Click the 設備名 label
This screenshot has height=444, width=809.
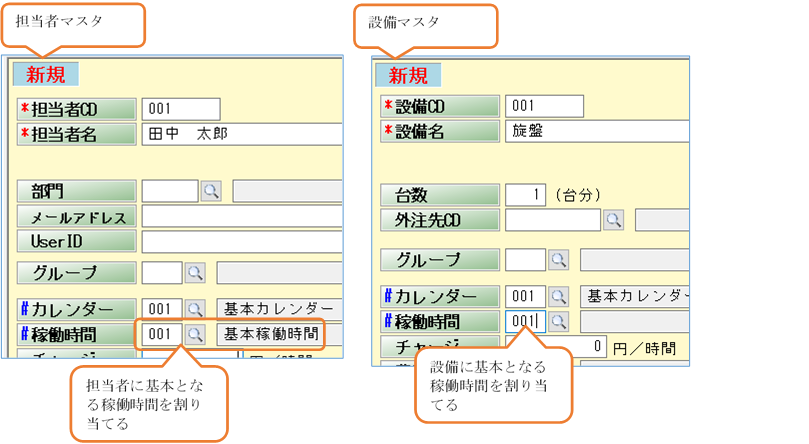coord(440,131)
